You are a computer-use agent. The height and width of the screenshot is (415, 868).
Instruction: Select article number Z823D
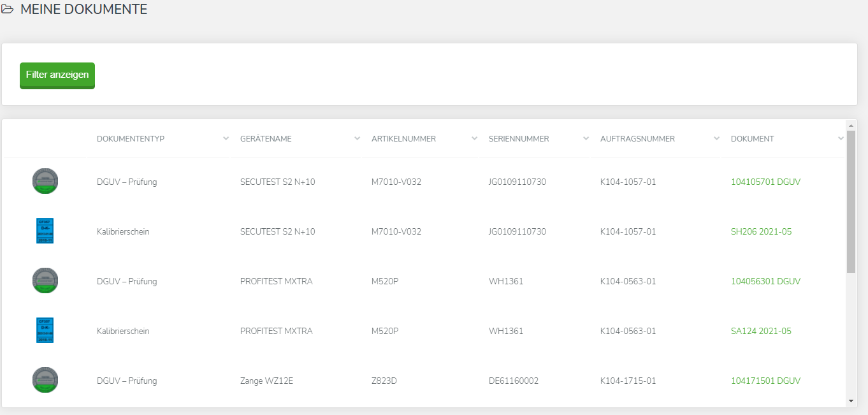tap(384, 381)
